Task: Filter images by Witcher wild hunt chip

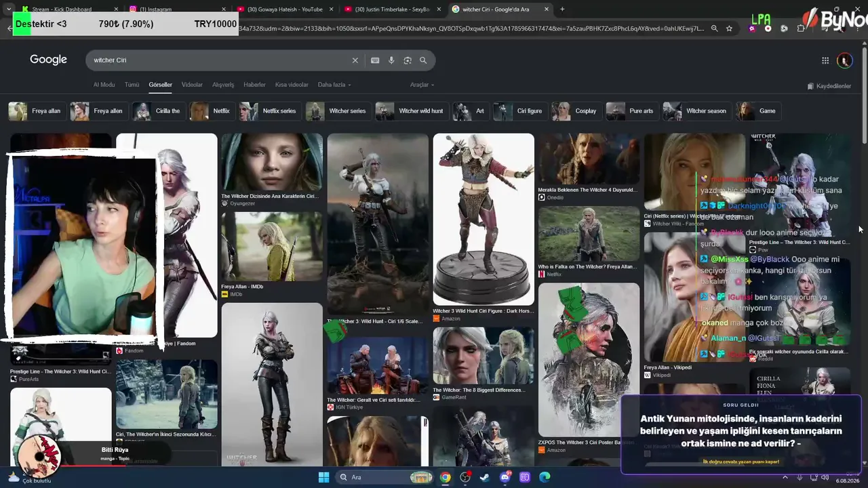Action: (x=412, y=111)
